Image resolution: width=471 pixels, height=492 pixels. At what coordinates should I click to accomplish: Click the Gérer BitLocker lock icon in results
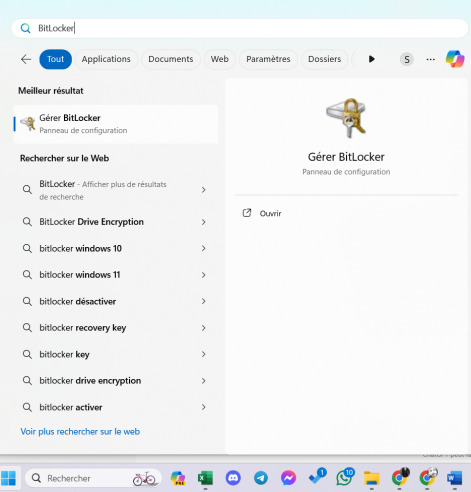(x=28, y=124)
